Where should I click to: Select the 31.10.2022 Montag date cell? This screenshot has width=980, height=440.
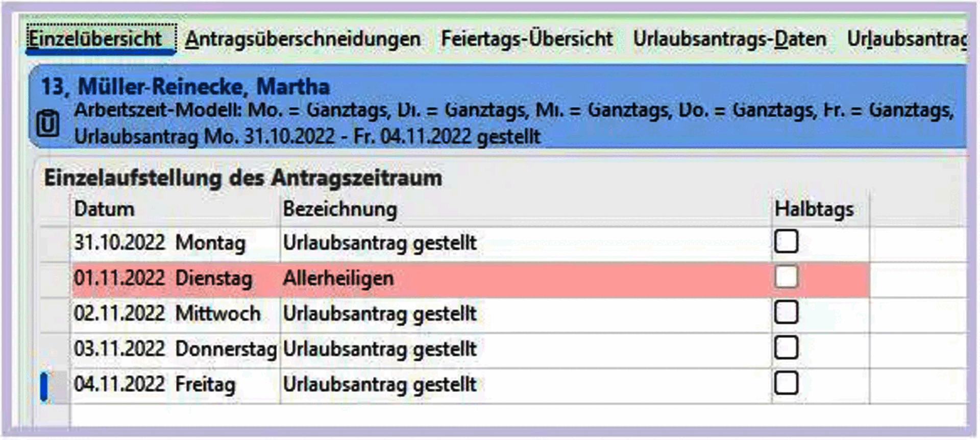(x=159, y=243)
